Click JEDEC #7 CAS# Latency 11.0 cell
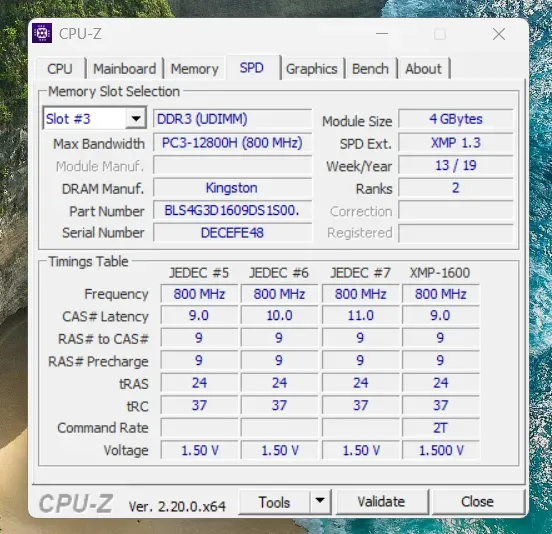Image resolution: width=552 pixels, height=534 pixels. [x=360, y=315]
